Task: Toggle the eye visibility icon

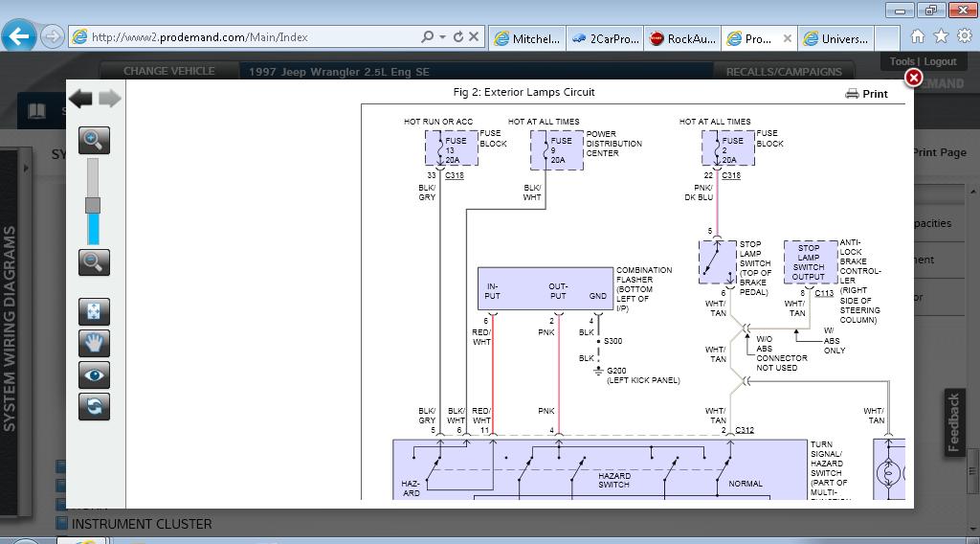Action: point(94,375)
